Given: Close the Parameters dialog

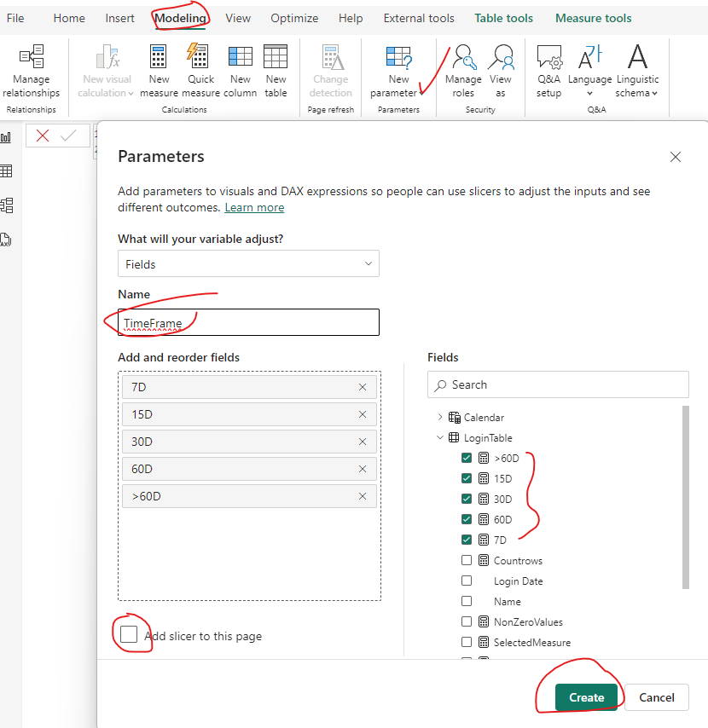Looking at the screenshot, I should (676, 157).
